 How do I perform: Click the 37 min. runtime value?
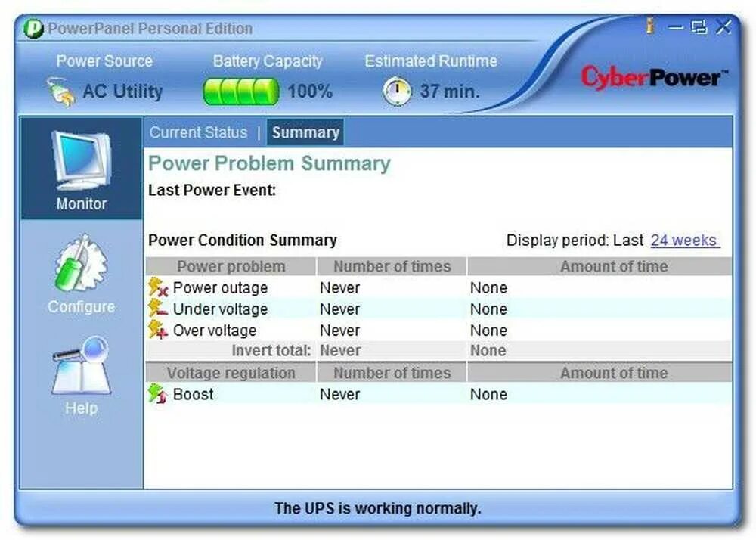[x=450, y=92]
